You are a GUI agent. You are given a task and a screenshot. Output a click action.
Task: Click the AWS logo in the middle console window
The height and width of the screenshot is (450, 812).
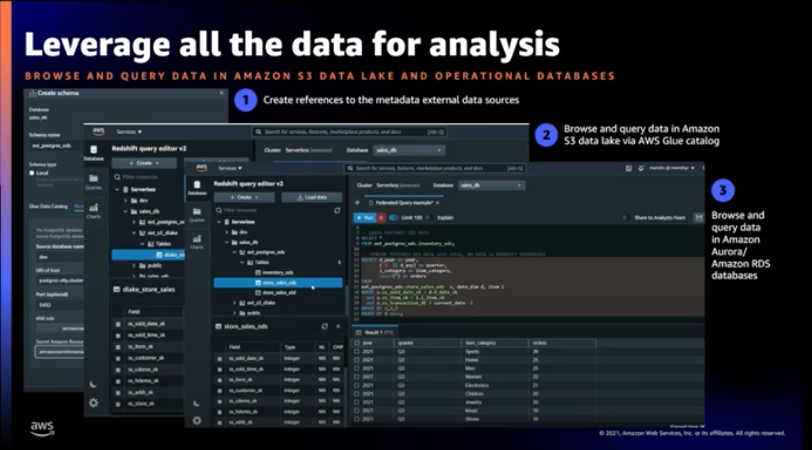(98, 132)
